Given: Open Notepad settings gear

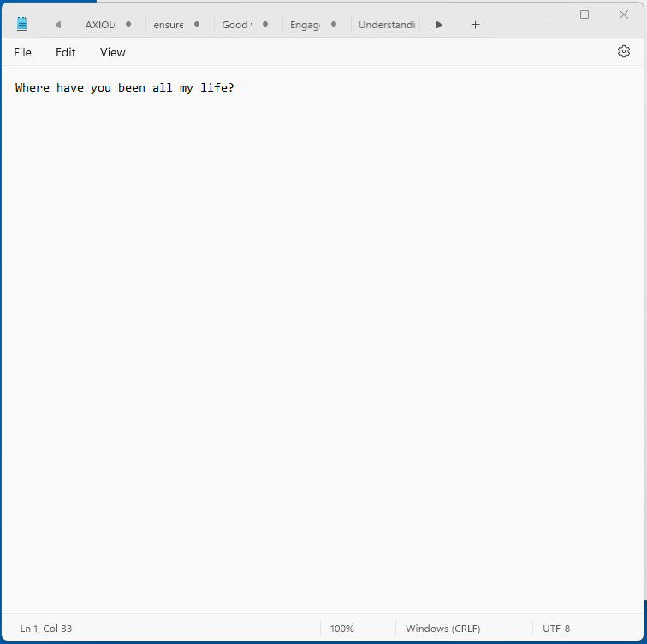Looking at the screenshot, I should point(624,51).
